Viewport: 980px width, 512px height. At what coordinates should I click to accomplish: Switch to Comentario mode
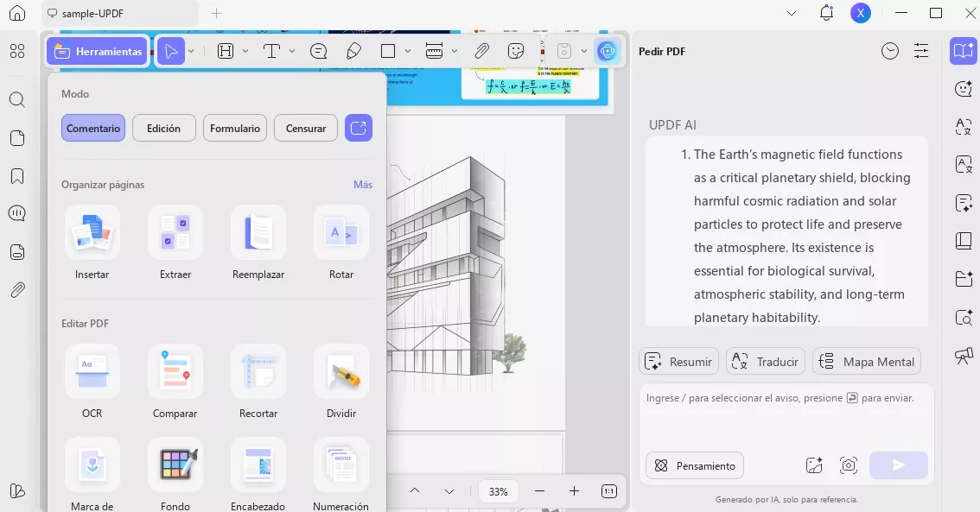(x=93, y=128)
